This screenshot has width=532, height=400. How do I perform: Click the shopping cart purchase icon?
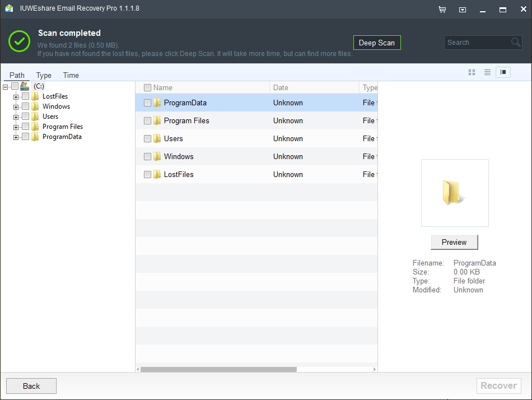click(x=442, y=10)
